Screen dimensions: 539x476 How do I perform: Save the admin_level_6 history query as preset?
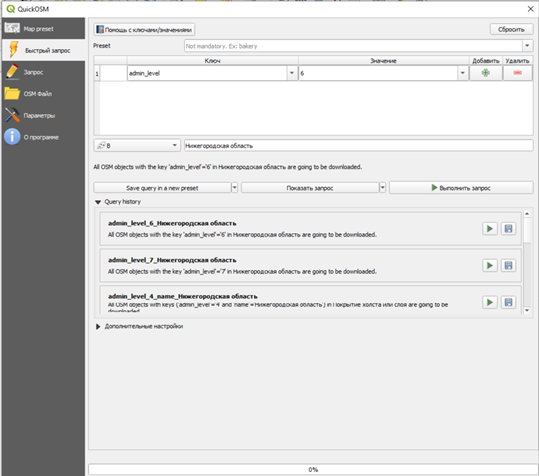pyautogui.click(x=508, y=229)
